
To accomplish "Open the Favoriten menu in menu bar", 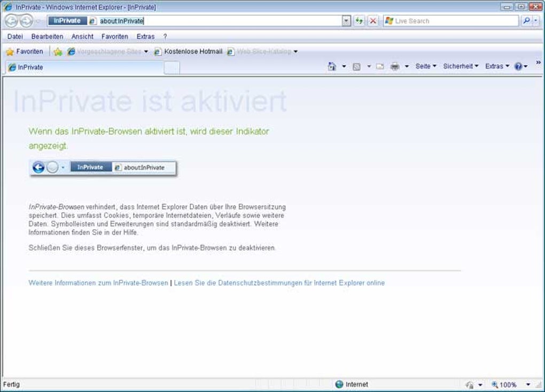I will pyautogui.click(x=115, y=36).
